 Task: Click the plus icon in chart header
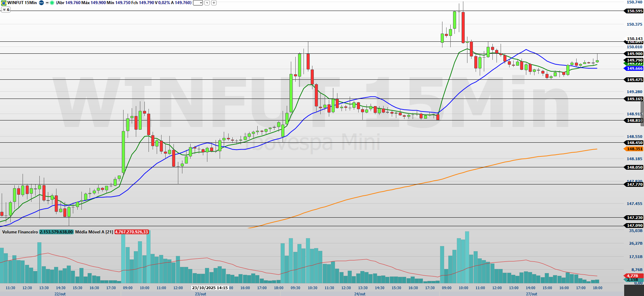click(214, 3)
